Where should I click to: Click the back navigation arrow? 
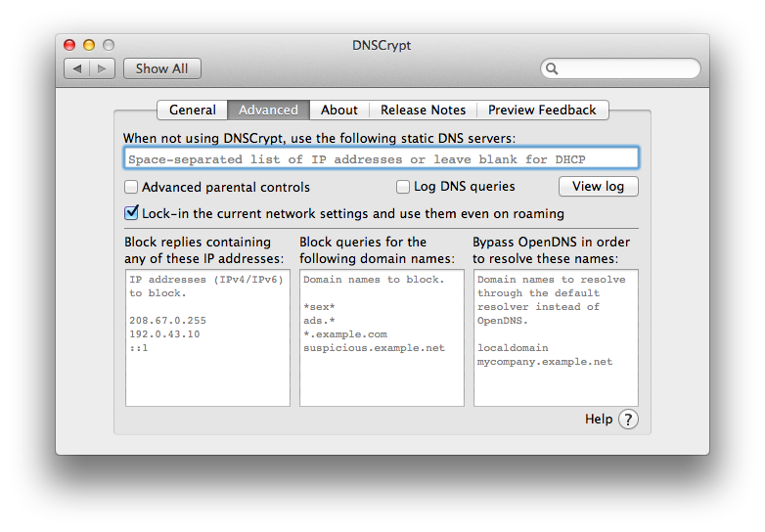click(77, 68)
